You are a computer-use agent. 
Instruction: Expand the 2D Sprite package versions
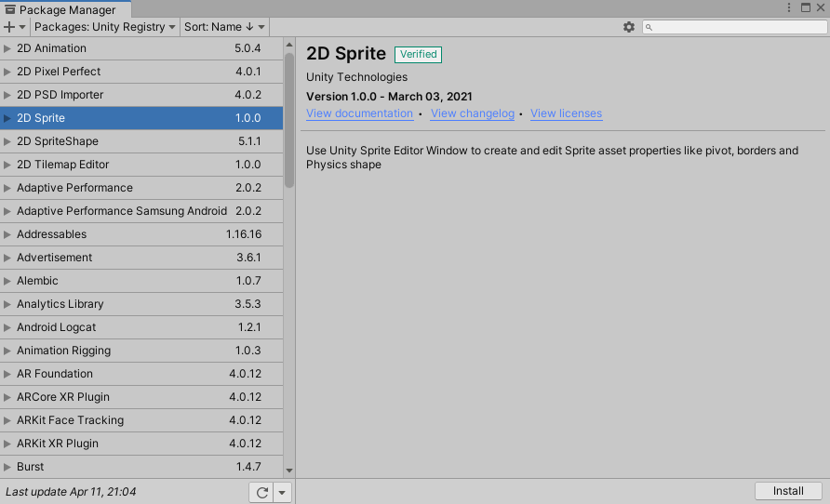click(x=7, y=118)
